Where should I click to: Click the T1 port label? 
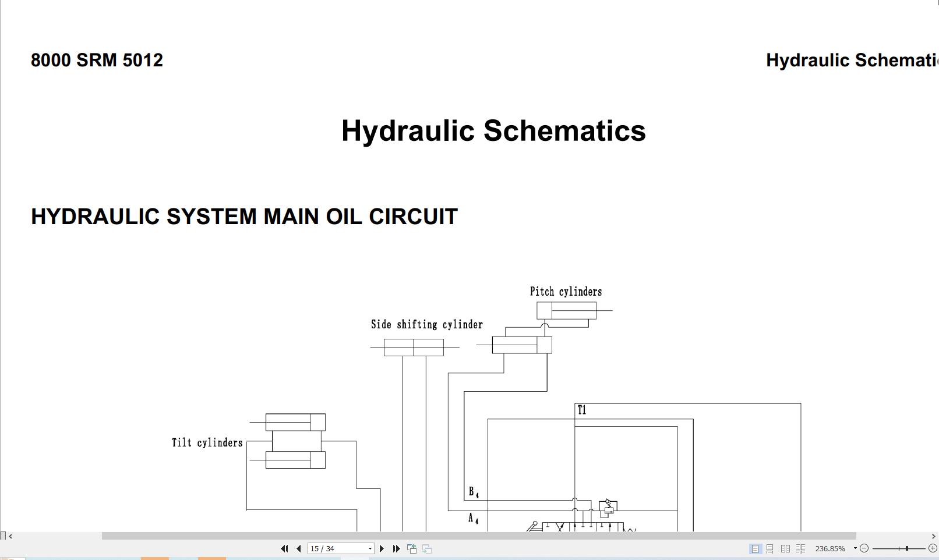pos(581,410)
